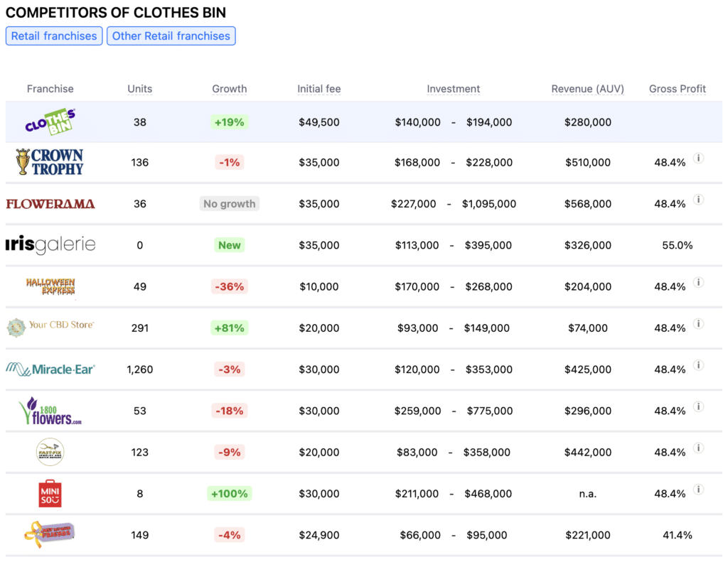
Task: Show gross profit info for Halloween Express
Action: pos(698,282)
